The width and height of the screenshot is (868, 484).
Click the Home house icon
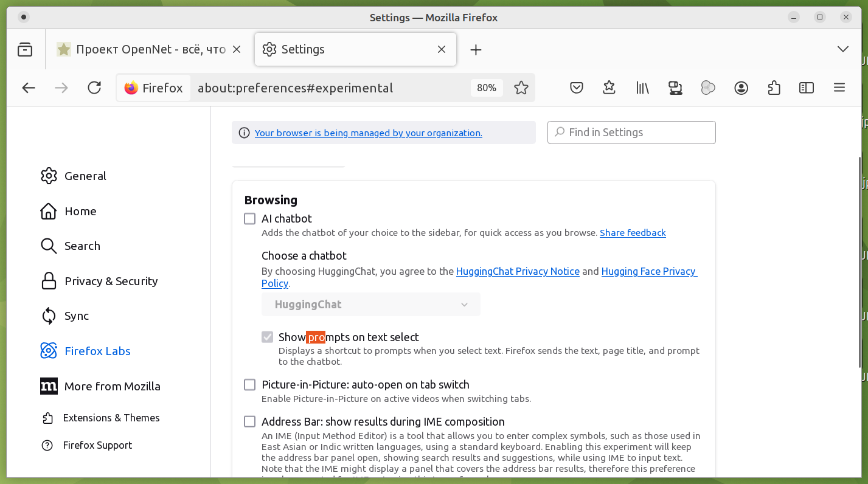[49, 211]
